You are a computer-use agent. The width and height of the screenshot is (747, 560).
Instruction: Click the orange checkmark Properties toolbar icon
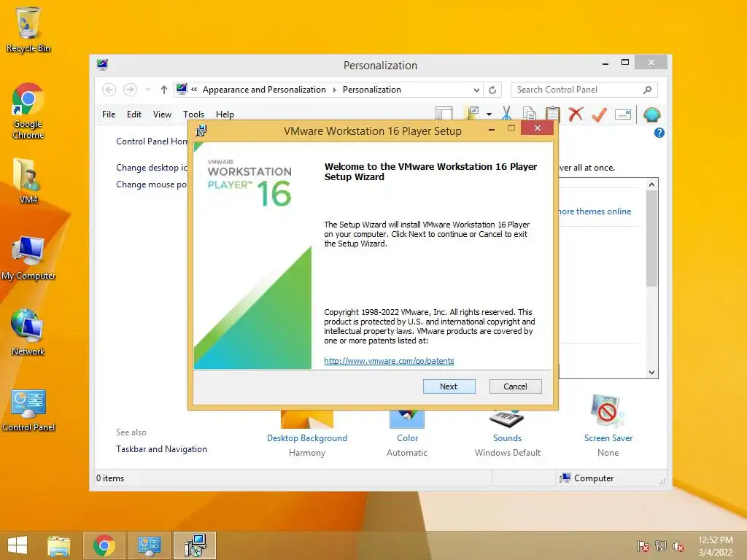point(599,114)
